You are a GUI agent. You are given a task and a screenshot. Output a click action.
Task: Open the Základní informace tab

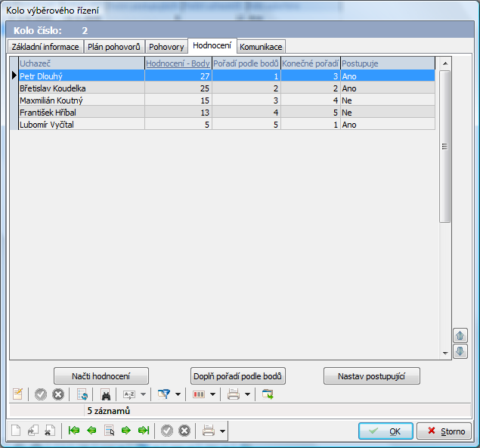coord(45,47)
